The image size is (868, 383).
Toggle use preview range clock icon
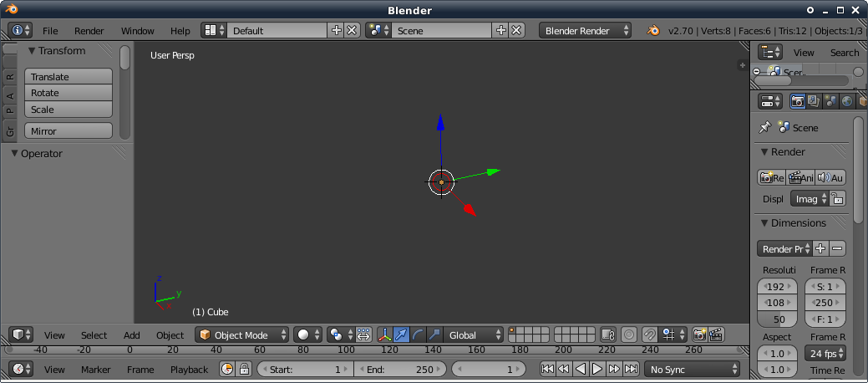pos(227,369)
